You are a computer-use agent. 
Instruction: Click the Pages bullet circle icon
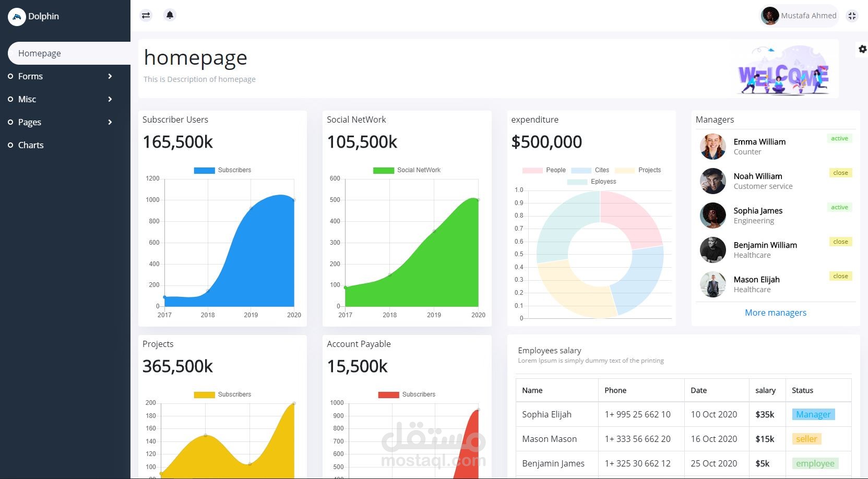(x=10, y=122)
